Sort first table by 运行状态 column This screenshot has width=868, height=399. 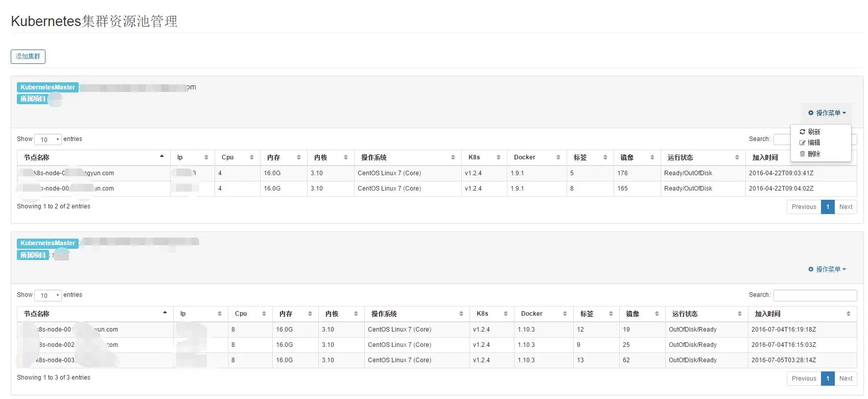pyautogui.click(x=703, y=157)
